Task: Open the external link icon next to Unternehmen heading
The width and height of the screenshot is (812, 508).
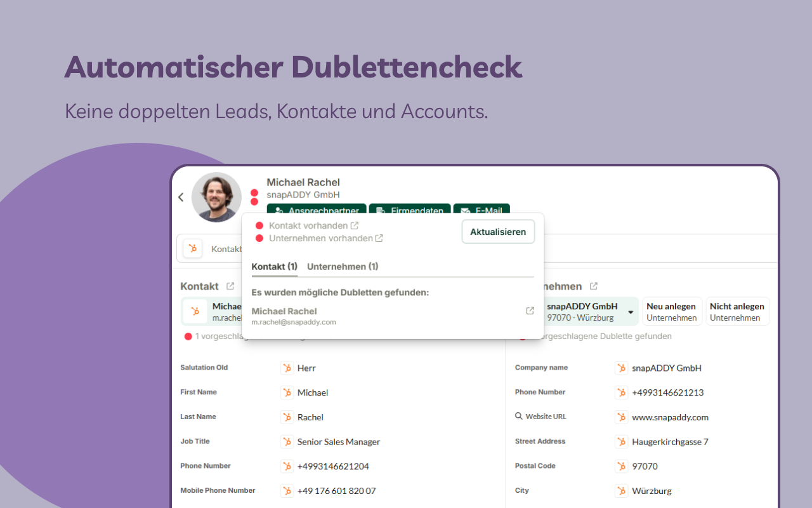Action: 594,286
